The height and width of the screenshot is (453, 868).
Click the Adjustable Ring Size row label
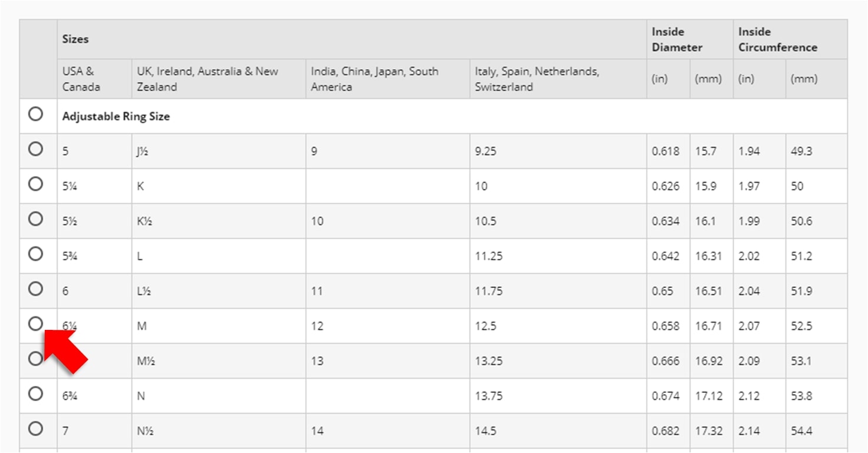pos(116,117)
